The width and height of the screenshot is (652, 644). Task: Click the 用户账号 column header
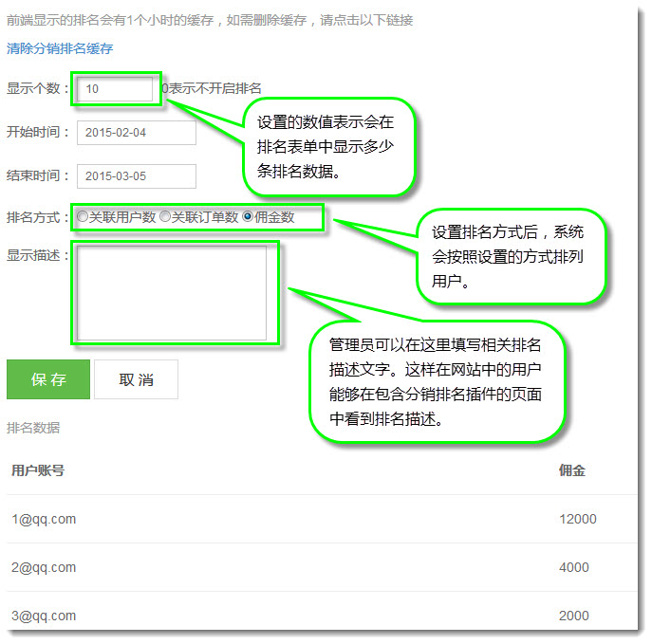coord(38,470)
